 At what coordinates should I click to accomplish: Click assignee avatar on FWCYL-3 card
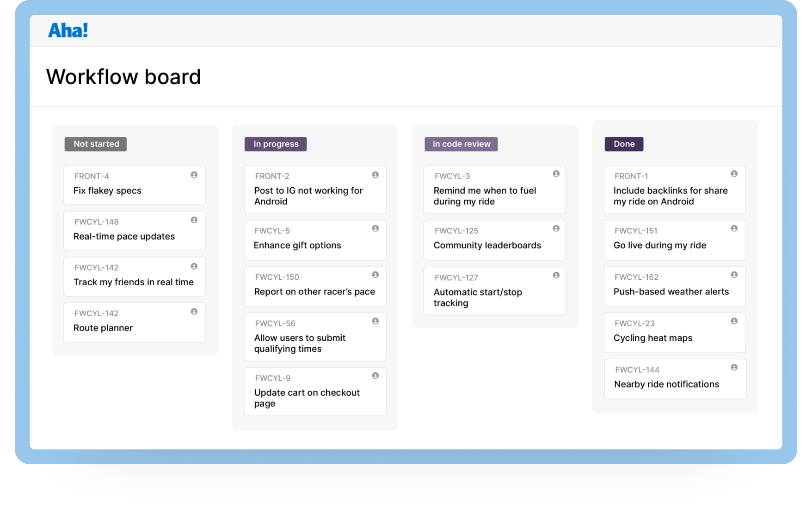(556, 174)
